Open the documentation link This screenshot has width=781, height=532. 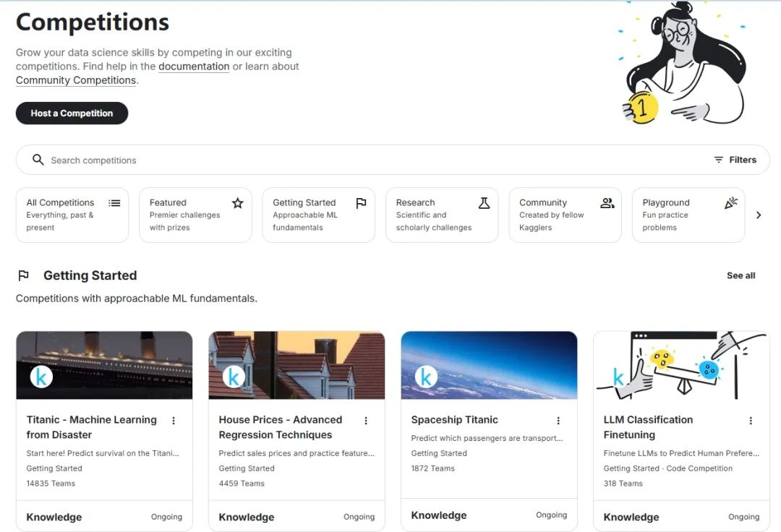point(195,66)
